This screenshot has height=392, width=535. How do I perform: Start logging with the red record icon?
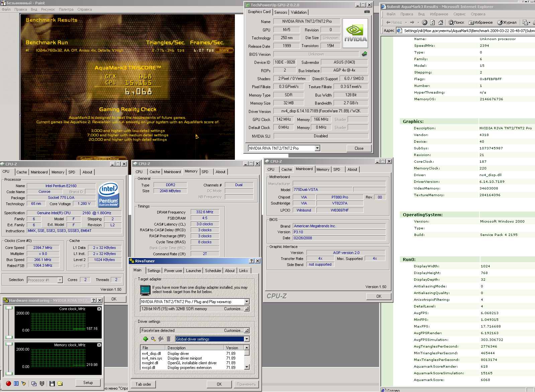[x=8, y=383]
